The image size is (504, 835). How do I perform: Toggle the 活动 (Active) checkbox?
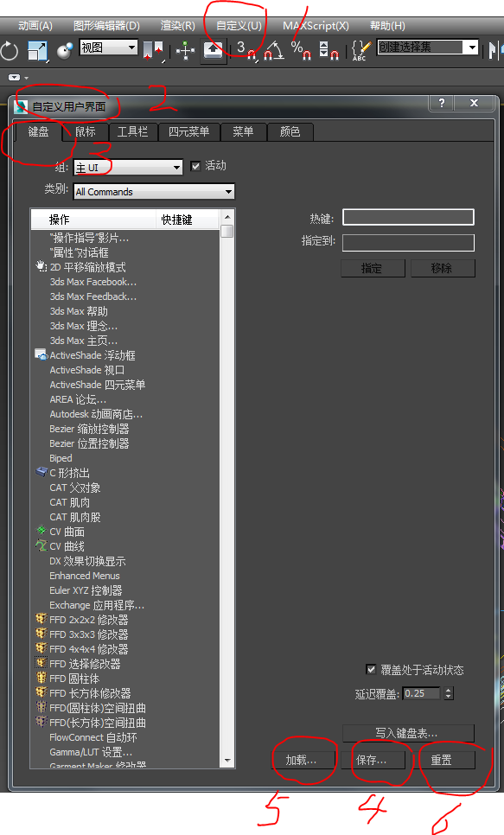pyautogui.click(x=195, y=166)
